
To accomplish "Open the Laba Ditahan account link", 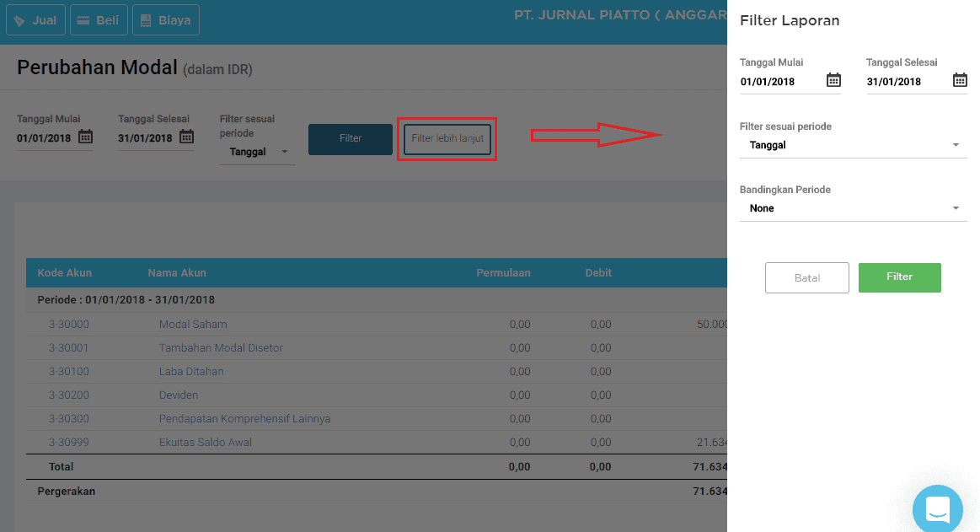I will tap(191, 371).
